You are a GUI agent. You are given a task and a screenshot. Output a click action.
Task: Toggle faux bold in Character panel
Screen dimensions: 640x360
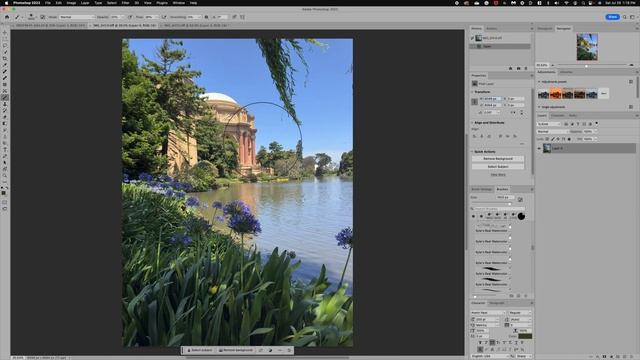pyautogui.click(x=480, y=343)
